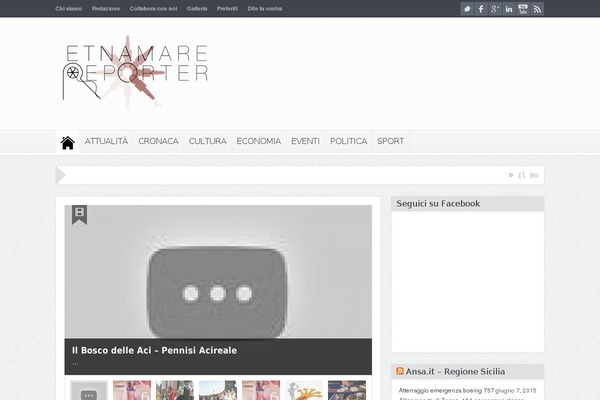Select the Sport menu item
Screen dimensions: 600x400
click(391, 141)
